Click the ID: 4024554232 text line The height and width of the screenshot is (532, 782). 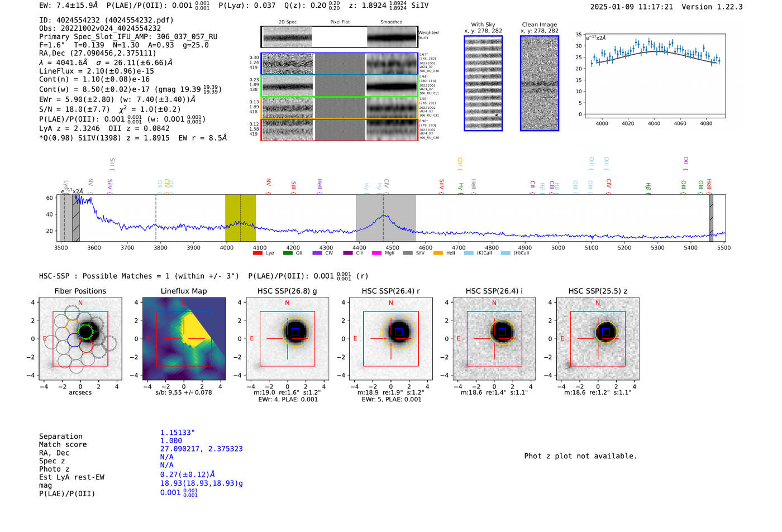tap(106, 20)
